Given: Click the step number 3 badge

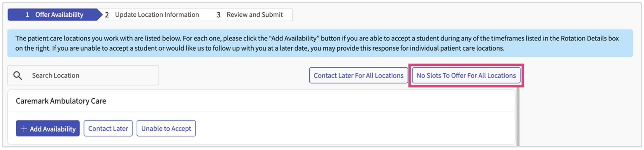Looking at the screenshot, I should [x=218, y=15].
